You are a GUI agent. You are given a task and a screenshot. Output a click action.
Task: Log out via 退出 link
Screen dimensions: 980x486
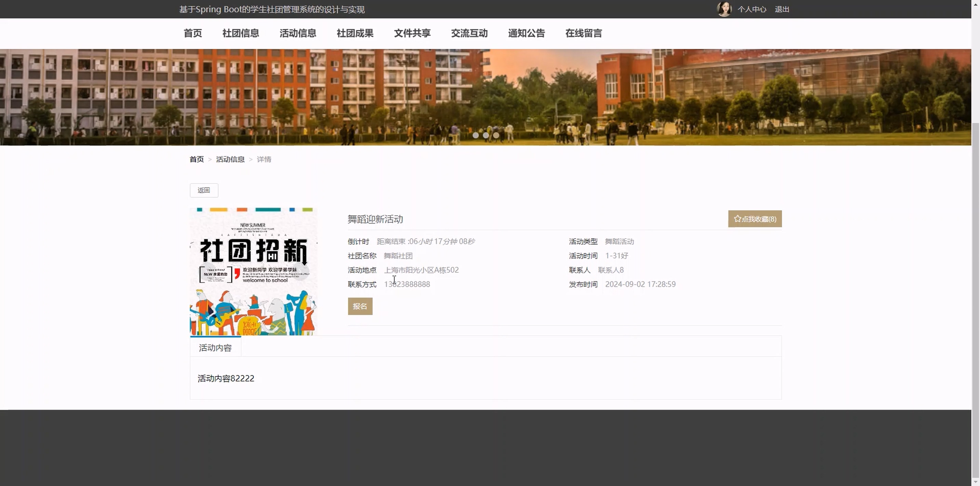[782, 9]
